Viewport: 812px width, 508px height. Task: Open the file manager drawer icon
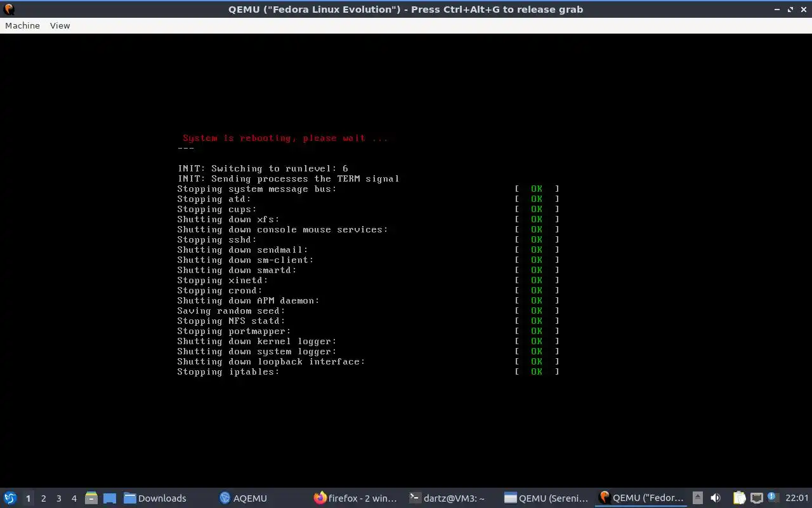click(91, 498)
